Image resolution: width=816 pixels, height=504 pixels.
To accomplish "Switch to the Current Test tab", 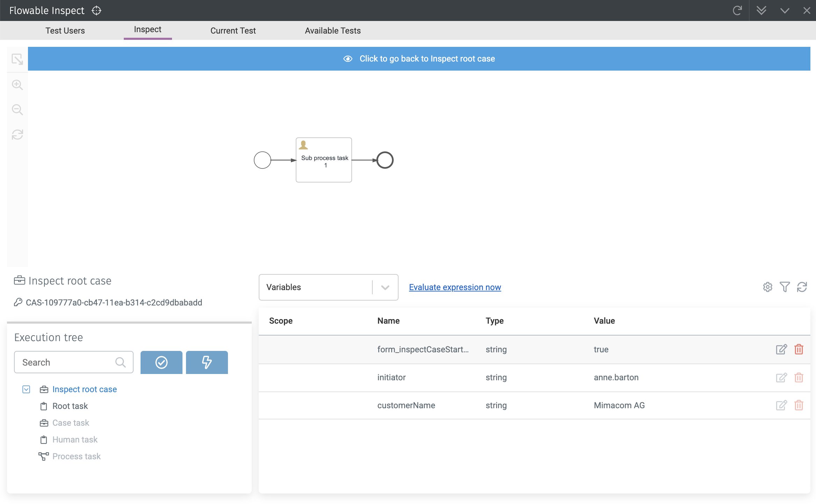I will click(x=232, y=30).
